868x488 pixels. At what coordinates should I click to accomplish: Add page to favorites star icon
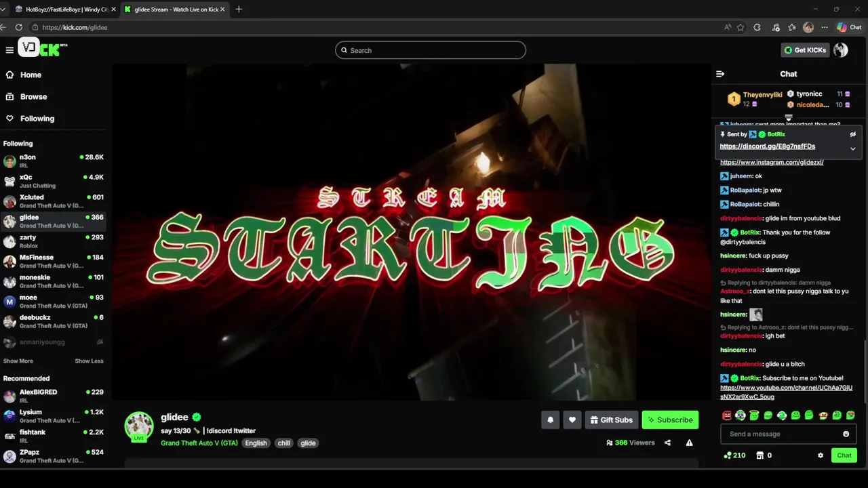tap(741, 27)
